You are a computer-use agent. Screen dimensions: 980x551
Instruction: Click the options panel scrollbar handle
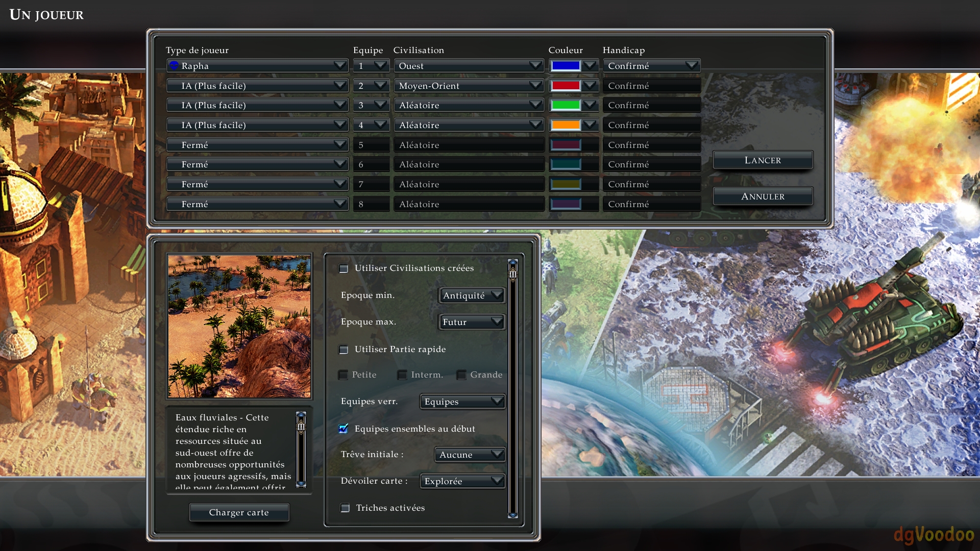click(x=513, y=274)
